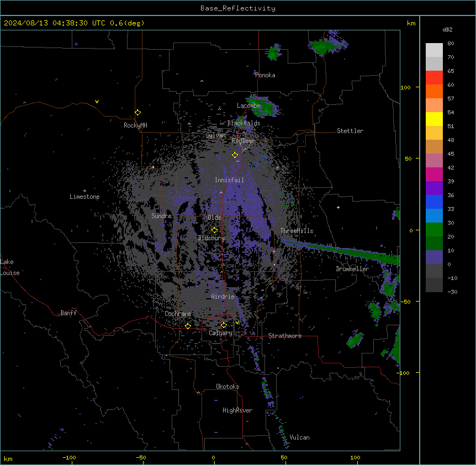
Task: Click the Olds town label
Action: coord(214,218)
